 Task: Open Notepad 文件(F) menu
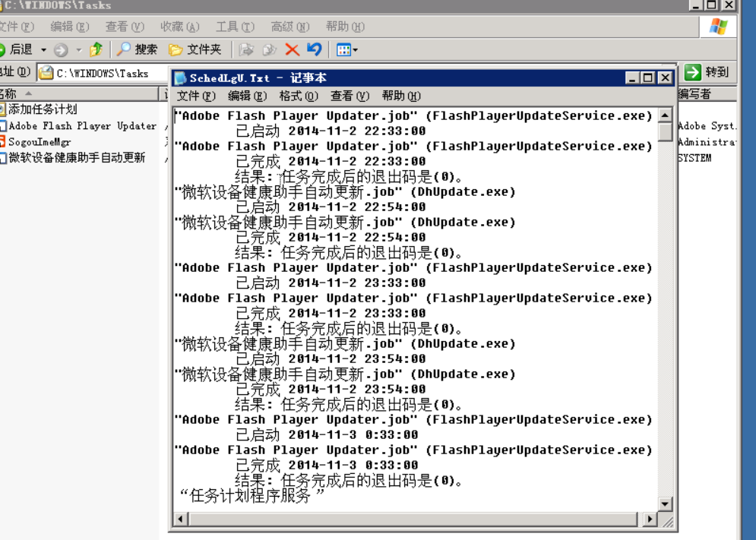(x=196, y=96)
